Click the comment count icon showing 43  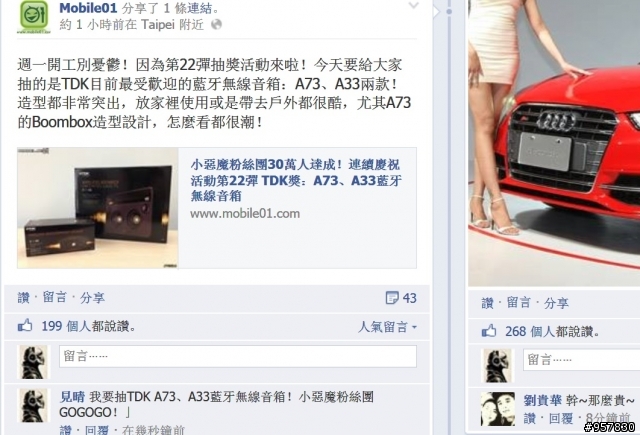[x=392, y=298]
